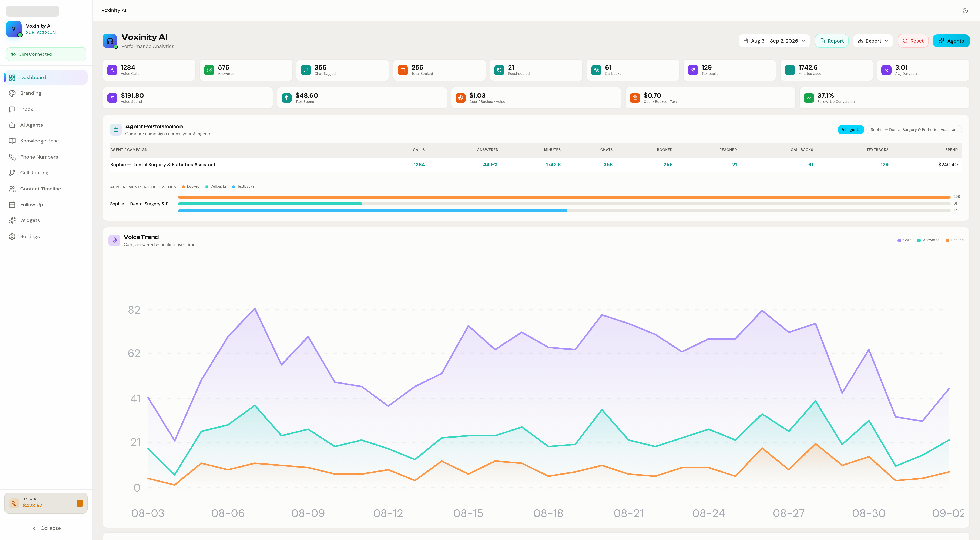The image size is (980, 540).
Task: Click the Callbacks phone icon
Action: [596, 70]
